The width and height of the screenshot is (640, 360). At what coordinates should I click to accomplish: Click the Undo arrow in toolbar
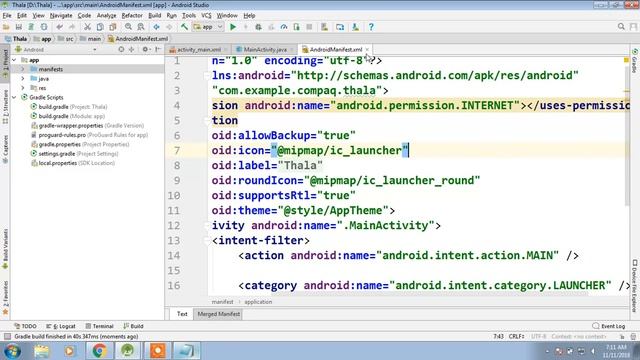pos(60,27)
